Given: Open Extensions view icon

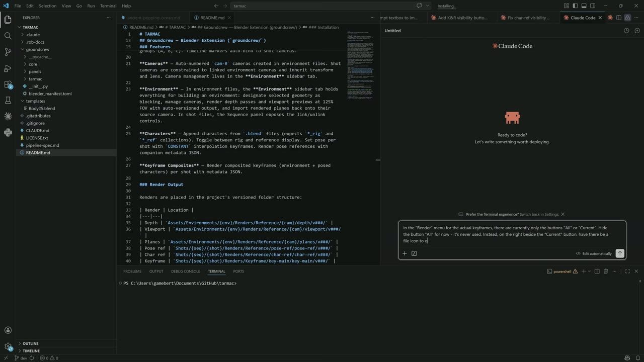Looking at the screenshot, I should [x=8, y=84].
